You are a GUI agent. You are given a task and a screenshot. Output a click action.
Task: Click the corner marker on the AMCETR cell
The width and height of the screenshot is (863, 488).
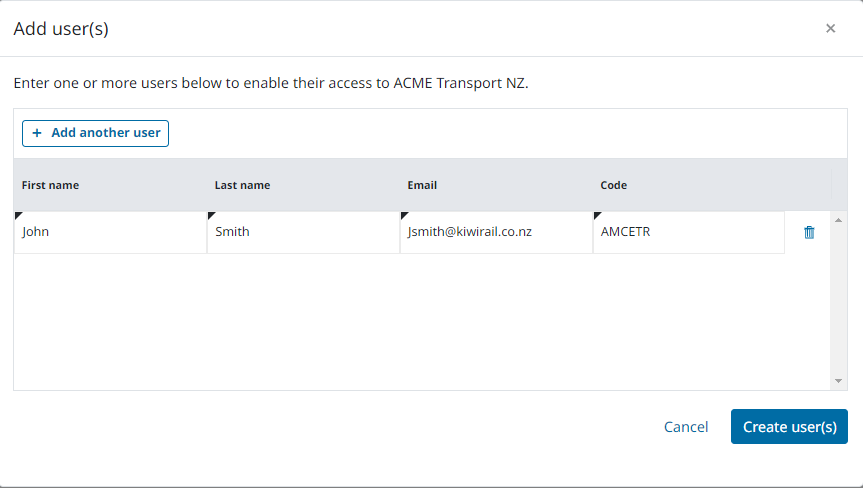click(597, 215)
